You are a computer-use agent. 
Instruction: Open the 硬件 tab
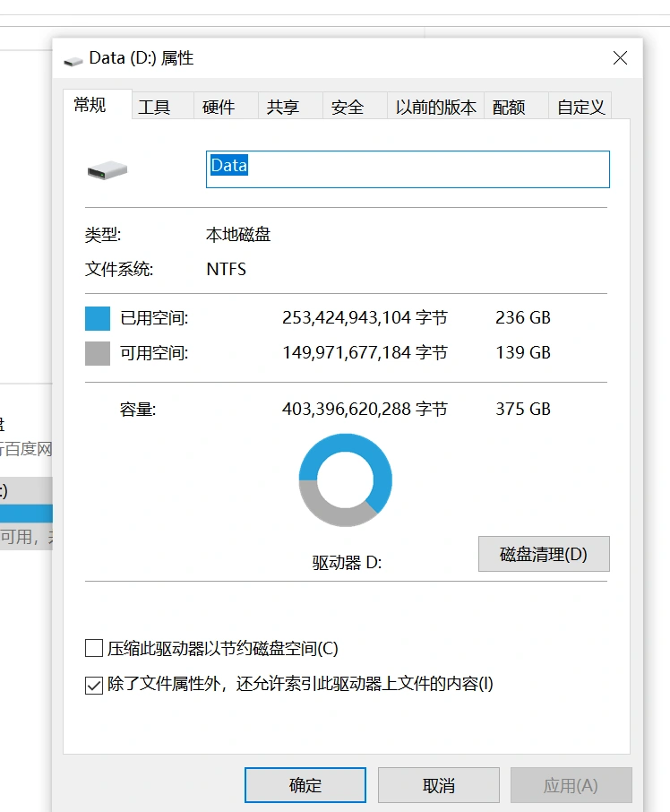tap(219, 107)
